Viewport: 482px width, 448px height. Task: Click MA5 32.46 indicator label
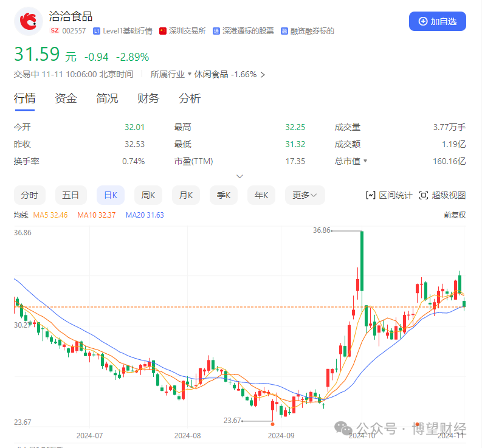point(50,215)
